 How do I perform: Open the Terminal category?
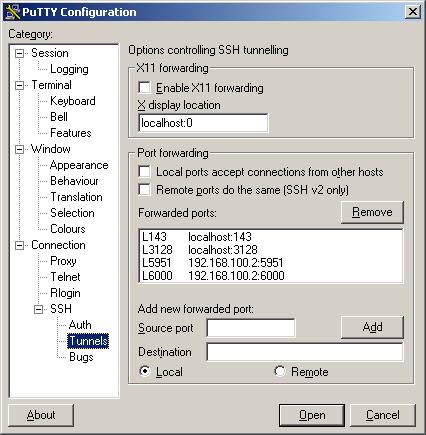51,85
